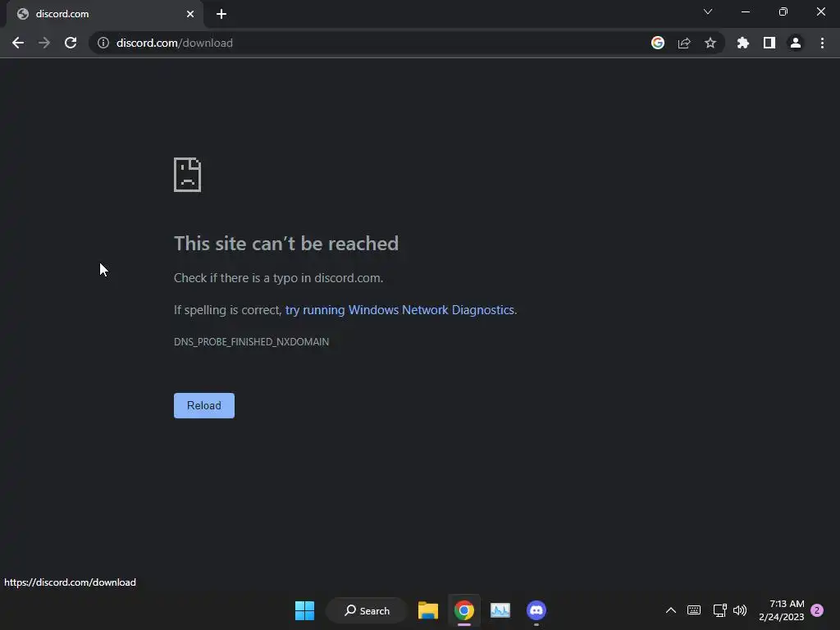This screenshot has width=840, height=630.
Task: Click the Chrome taskbar icon
Action: (464, 610)
